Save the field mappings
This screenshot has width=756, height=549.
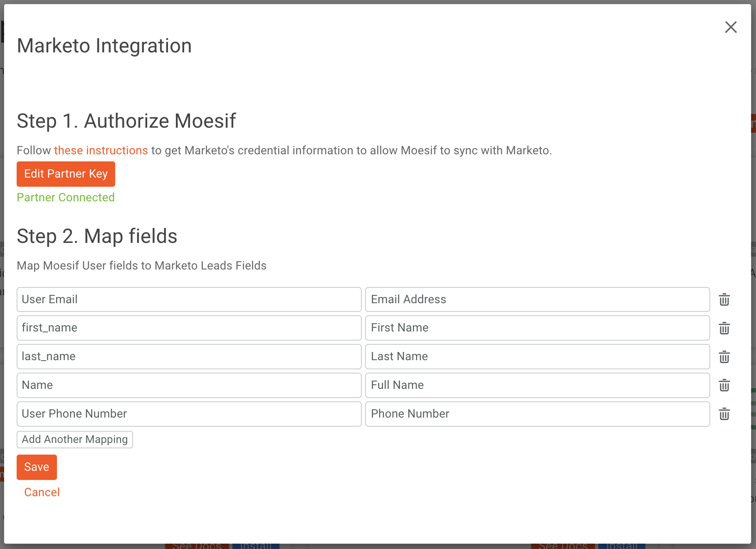pyautogui.click(x=37, y=467)
